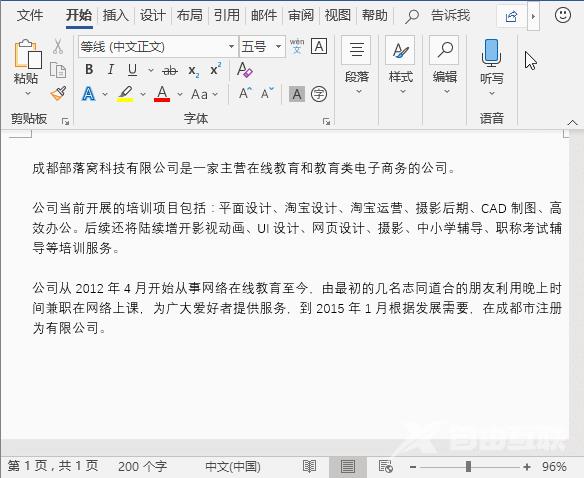This screenshot has height=478, width=584.
Task: Click the 200 个字 word count
Action: click(x=142, y=466)
